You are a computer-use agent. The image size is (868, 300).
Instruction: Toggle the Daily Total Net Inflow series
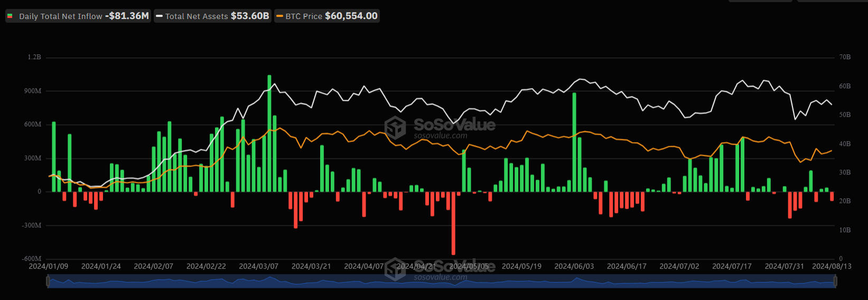point(78,16)
